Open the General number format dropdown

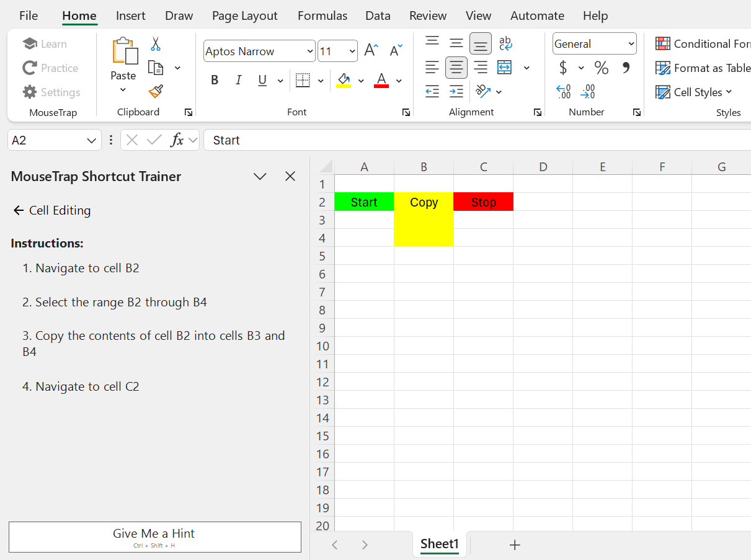point(631,44)
